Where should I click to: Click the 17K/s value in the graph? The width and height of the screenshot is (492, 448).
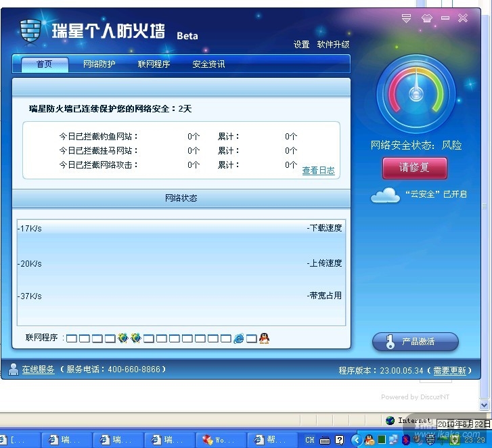click(x=30, y=228)
